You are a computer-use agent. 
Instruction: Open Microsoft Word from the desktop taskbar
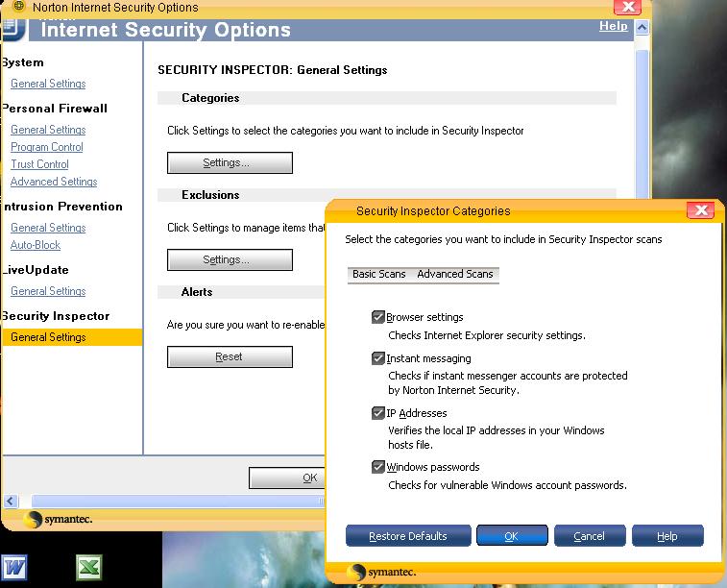14,567
